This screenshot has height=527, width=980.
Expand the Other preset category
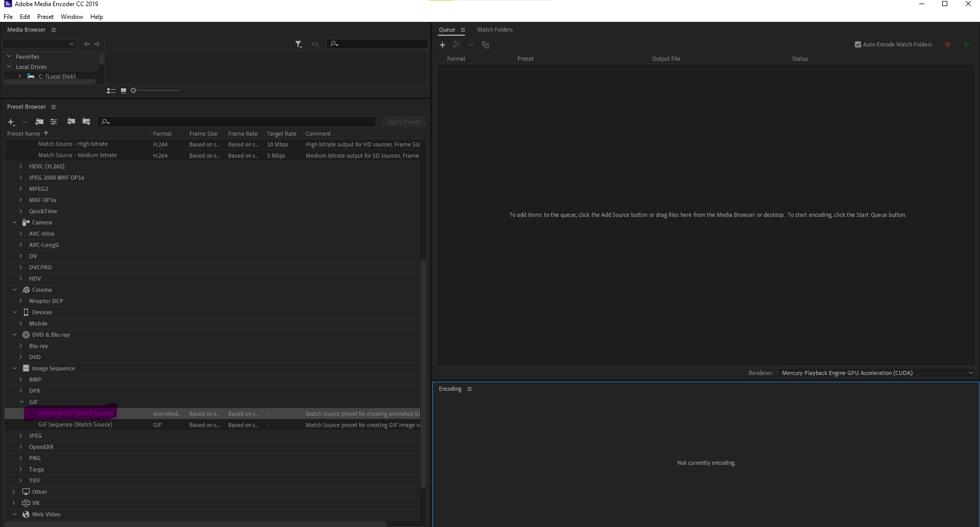pyautogui.click(x=14, y=492)
